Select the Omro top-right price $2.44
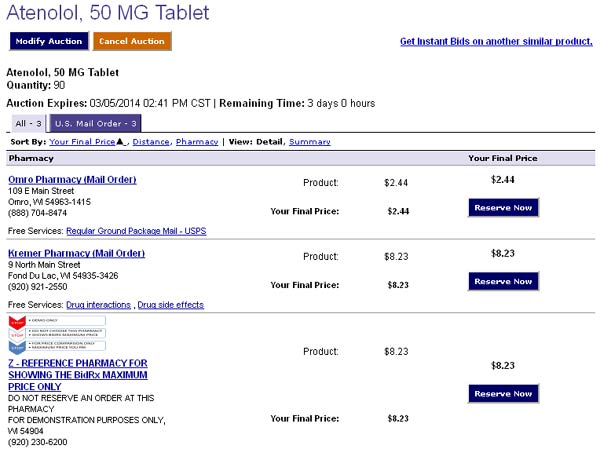The image size is (600, 471). click(x=503, y=179)
